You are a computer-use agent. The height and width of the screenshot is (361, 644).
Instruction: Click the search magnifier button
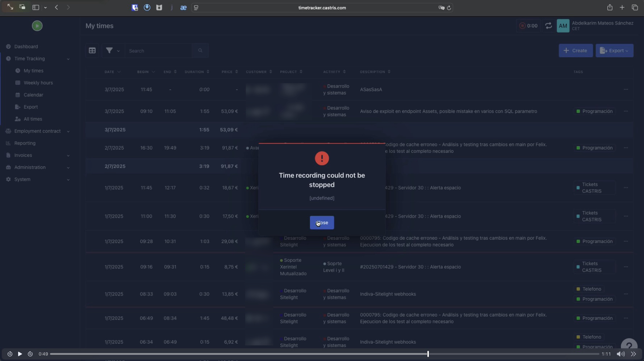(x=200, y=51)
